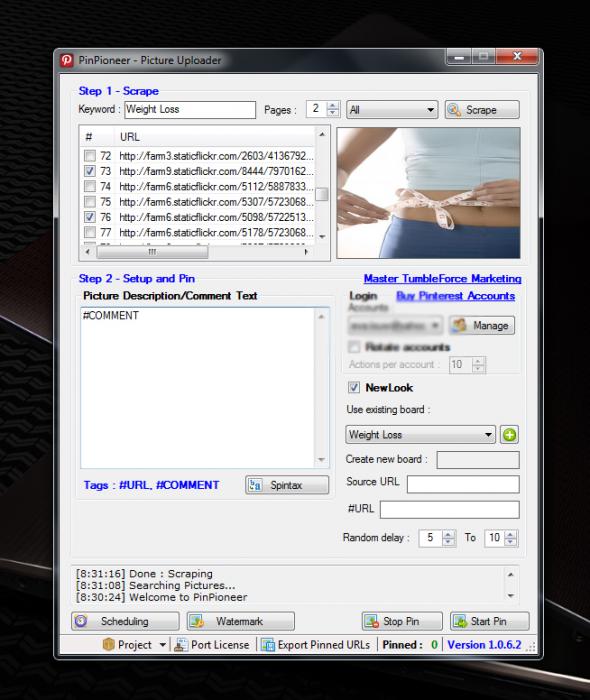Open Master TumbleForce Marketing link
The height and width of the screenshot is (700, 590).
442,279
